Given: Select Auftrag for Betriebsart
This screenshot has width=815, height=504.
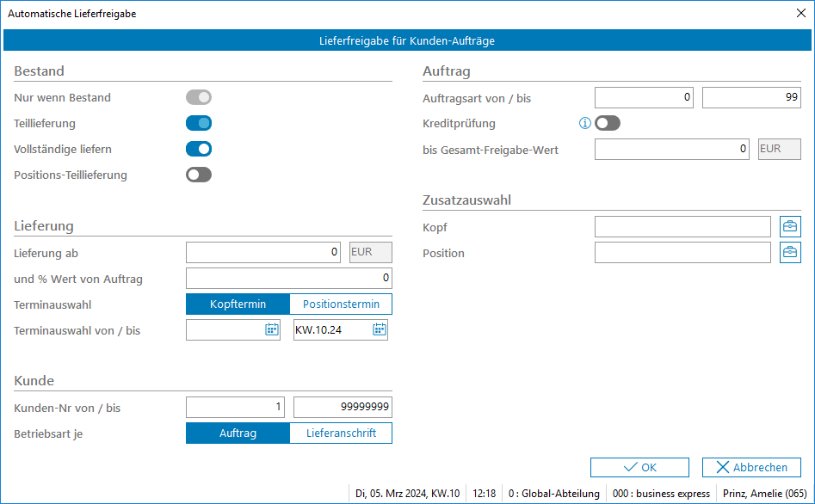Looking at the screenshot, I should 238,433.
